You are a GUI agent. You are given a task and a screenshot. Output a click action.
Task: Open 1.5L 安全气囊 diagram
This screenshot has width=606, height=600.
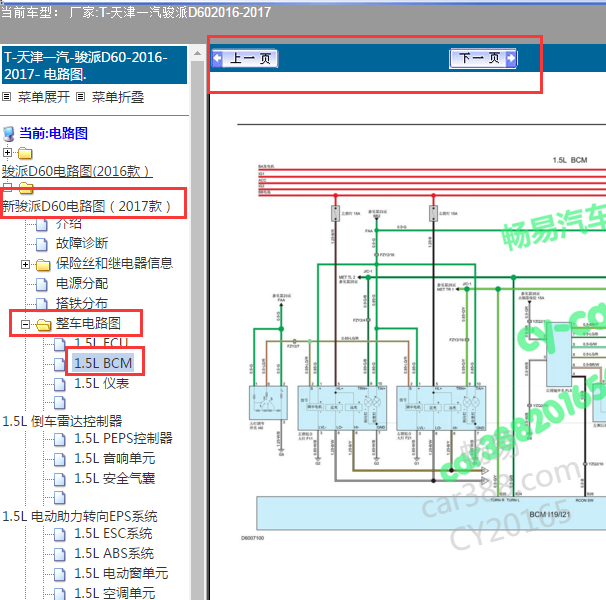[x=115, y=478]
